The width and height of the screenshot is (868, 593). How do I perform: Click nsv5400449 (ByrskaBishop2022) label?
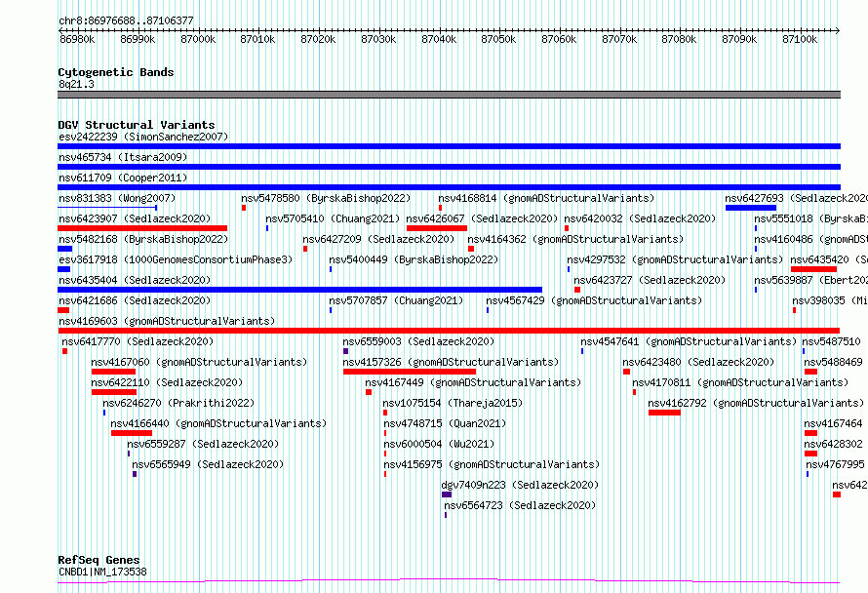coord(414,259)
